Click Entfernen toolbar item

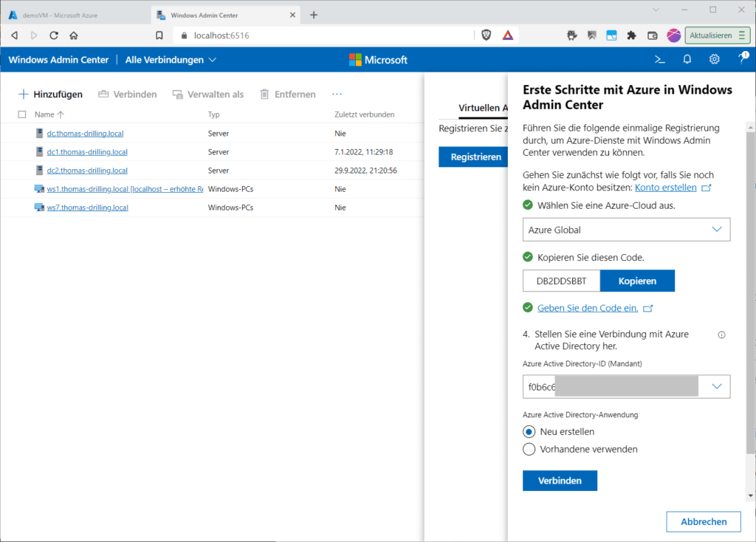pyautogui.click(x=288, y=94)
